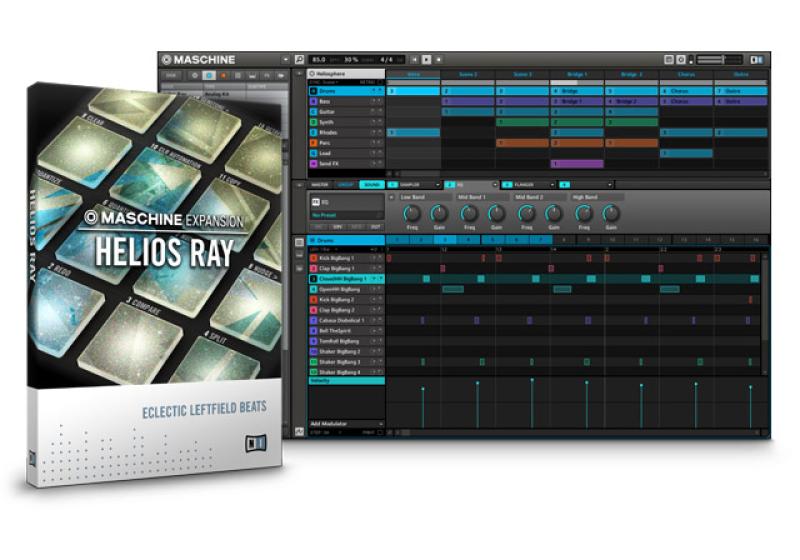Click the Drums clip in Intro scene
The image size is (800, 560).
(x=413, y=91)
